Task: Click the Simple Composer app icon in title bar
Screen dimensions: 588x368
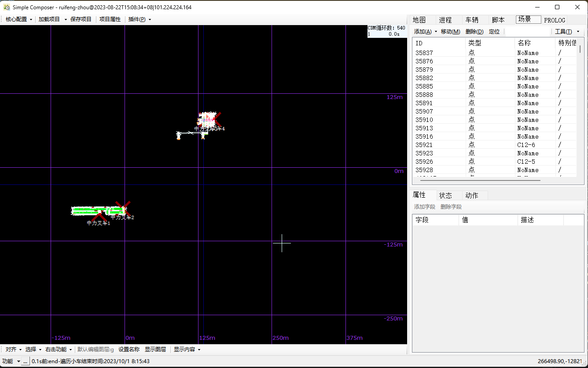Action: [7, 7]
